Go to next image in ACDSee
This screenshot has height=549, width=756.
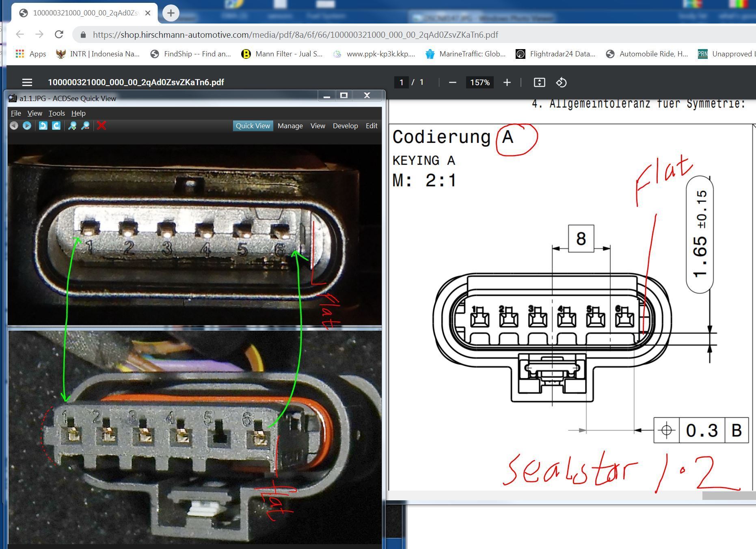coord(27,126)
